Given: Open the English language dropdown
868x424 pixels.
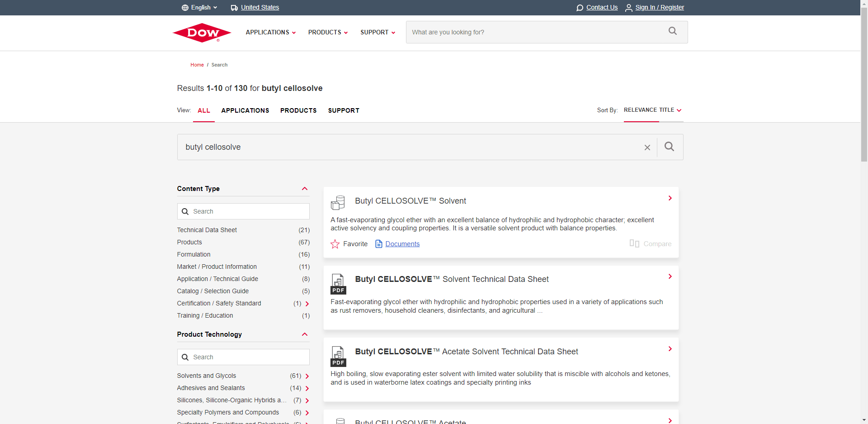Looking at the screenshot, I should (x=199, y=7).
